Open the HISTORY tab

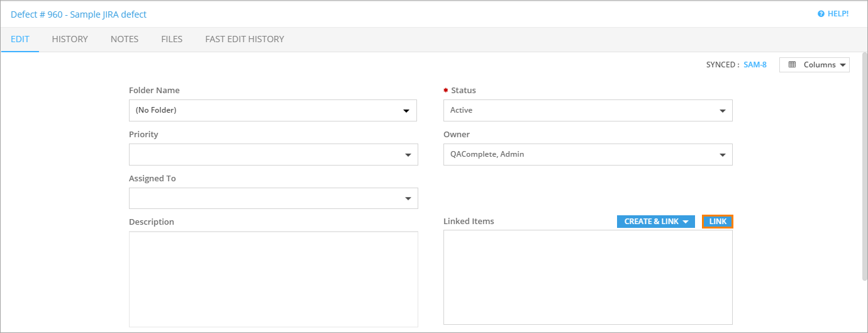click(x=70, y=39)
